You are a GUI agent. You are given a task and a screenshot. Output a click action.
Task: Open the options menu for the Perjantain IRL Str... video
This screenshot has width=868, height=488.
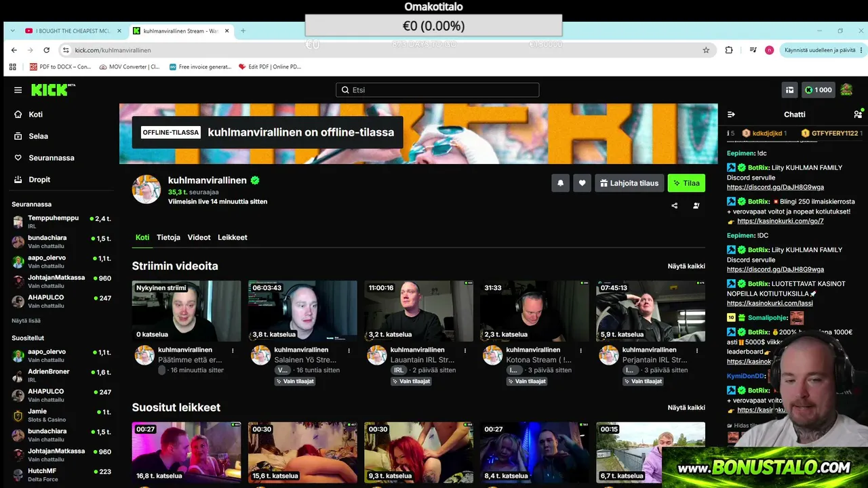pos(696,350)
